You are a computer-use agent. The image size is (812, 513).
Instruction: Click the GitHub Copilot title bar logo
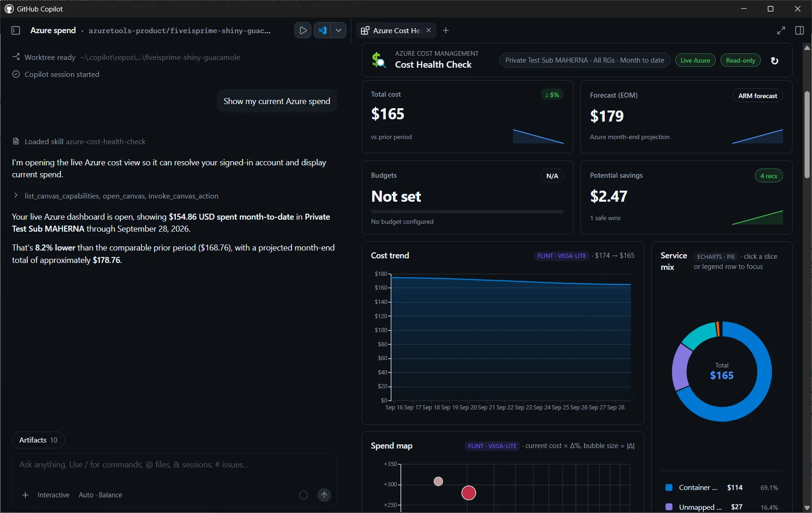pyautogui.click(x=9, y=9)
